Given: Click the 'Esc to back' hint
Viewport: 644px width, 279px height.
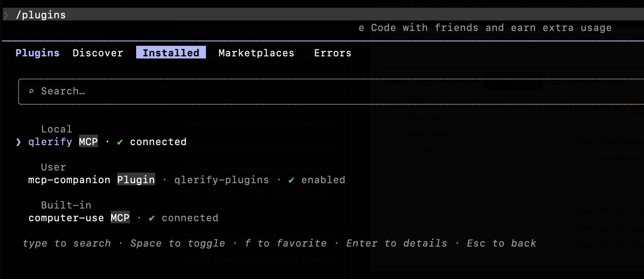Looking at the screenshot, I should pos(502,243).
